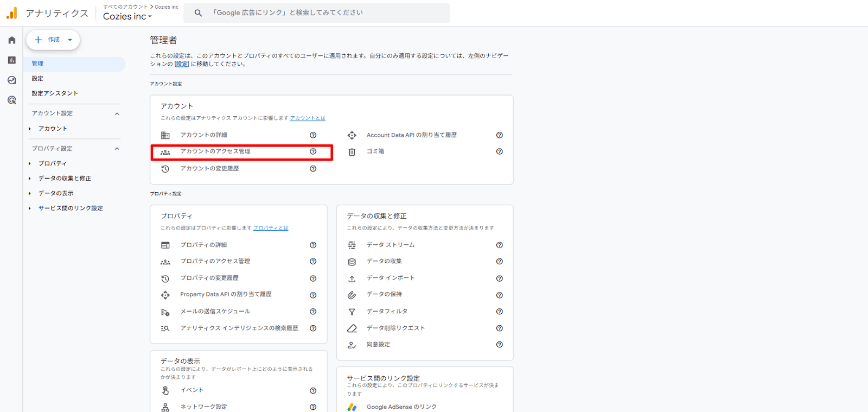Click help icon for アカウントの変更履歴
This screenshot has height=412, width=868.
click(x=313, y=169)
